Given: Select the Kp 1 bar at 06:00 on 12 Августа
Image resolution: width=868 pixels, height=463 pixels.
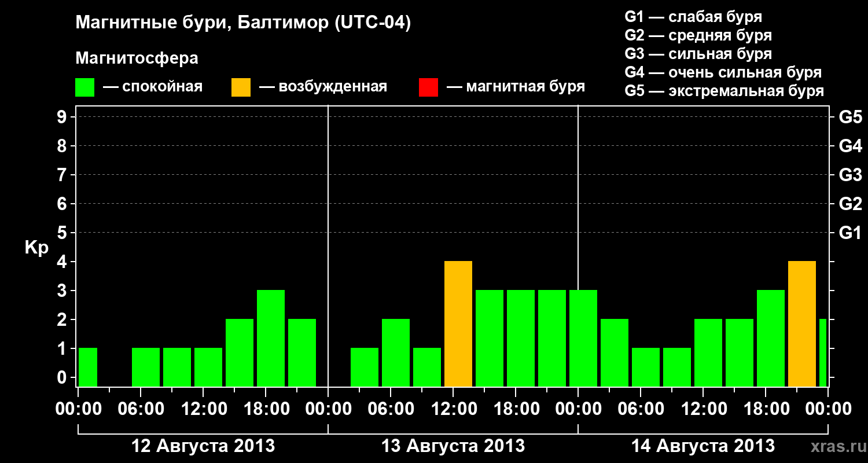Looking at the screenshot, I should click(x=146, y=367).
